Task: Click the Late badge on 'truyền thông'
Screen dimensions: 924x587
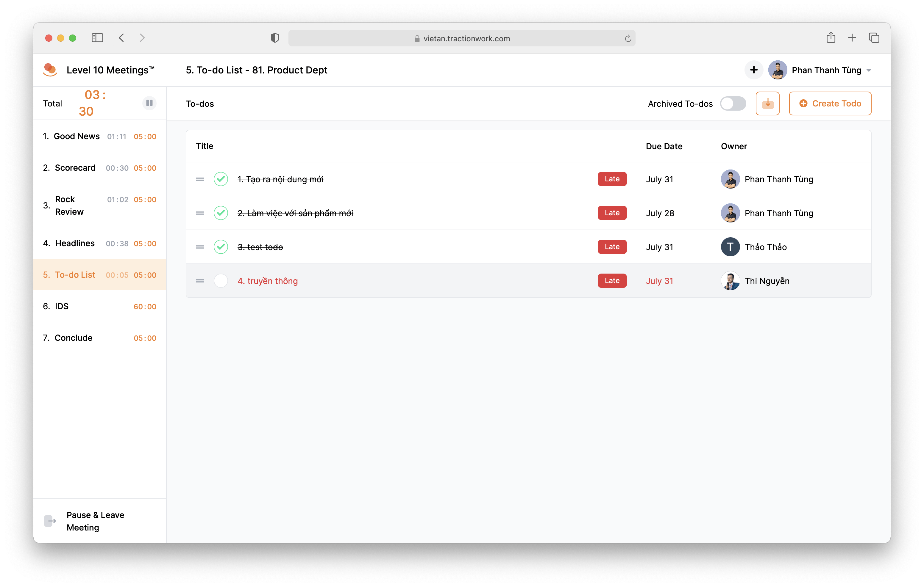Action: (x=612, y=281)
